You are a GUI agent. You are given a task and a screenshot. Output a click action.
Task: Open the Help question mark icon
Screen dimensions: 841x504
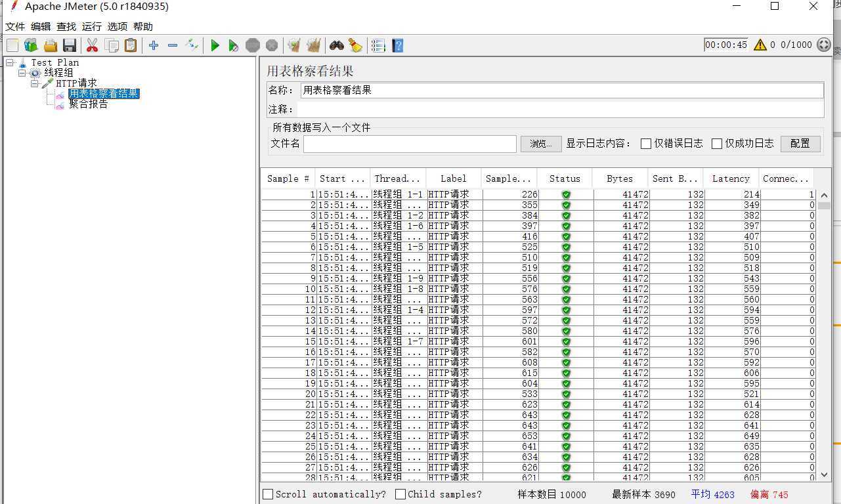(x=397, y=45)
